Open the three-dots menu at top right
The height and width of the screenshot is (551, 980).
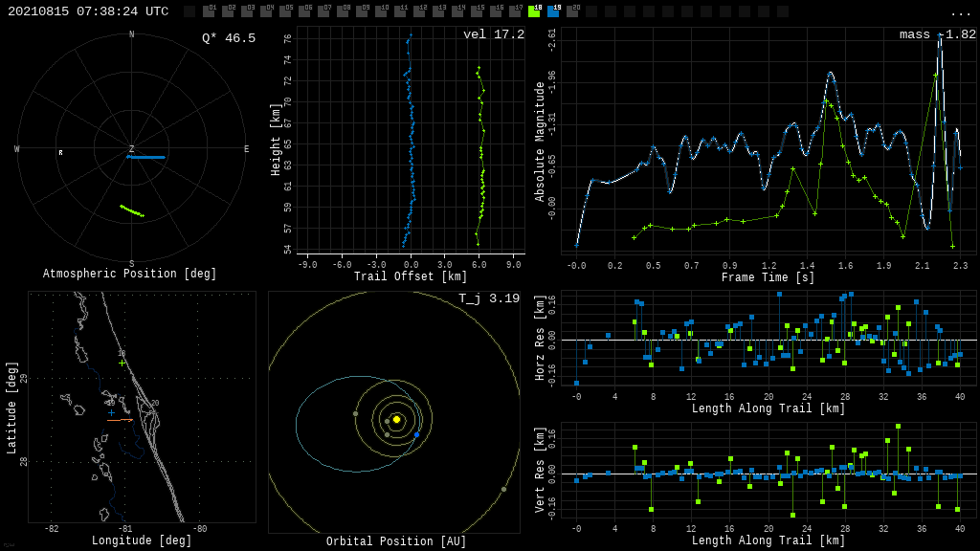click(960, 12)
